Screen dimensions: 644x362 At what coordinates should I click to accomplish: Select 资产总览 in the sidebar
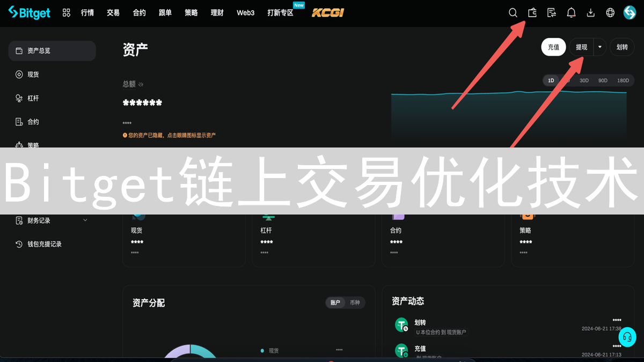tap(52, 51)
